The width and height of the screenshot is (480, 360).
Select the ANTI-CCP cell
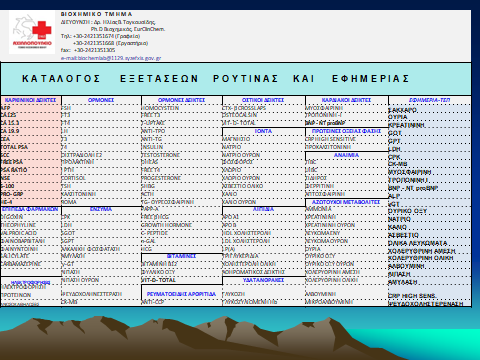click(153, 302)
